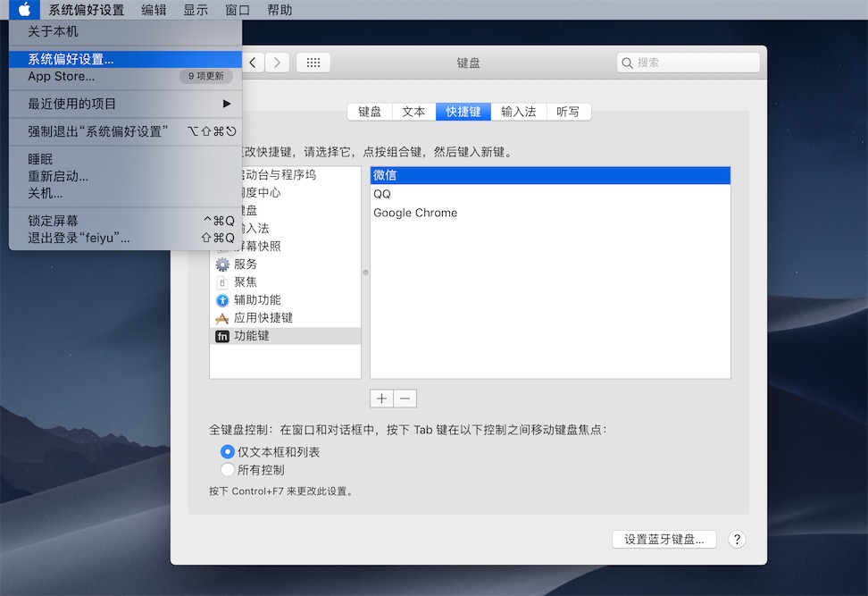Select 所有控制 radio button
The width and height of the screenshot is (868, 596).
click(x=227, y=470)
